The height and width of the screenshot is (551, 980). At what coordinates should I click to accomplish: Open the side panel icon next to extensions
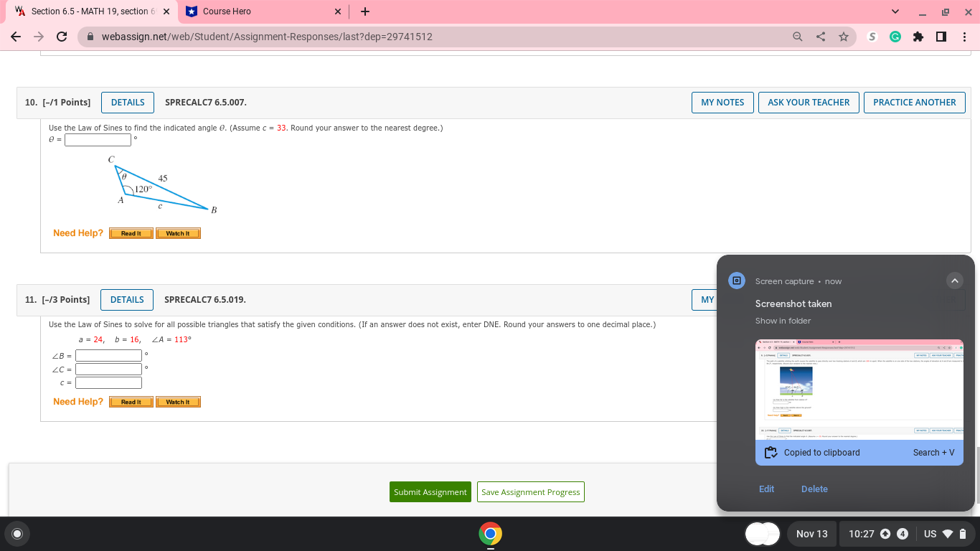pyautogui.click(x=941, y=36)
